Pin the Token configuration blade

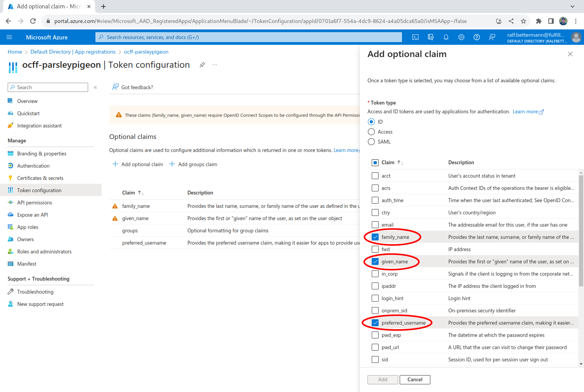coord(202,65)
